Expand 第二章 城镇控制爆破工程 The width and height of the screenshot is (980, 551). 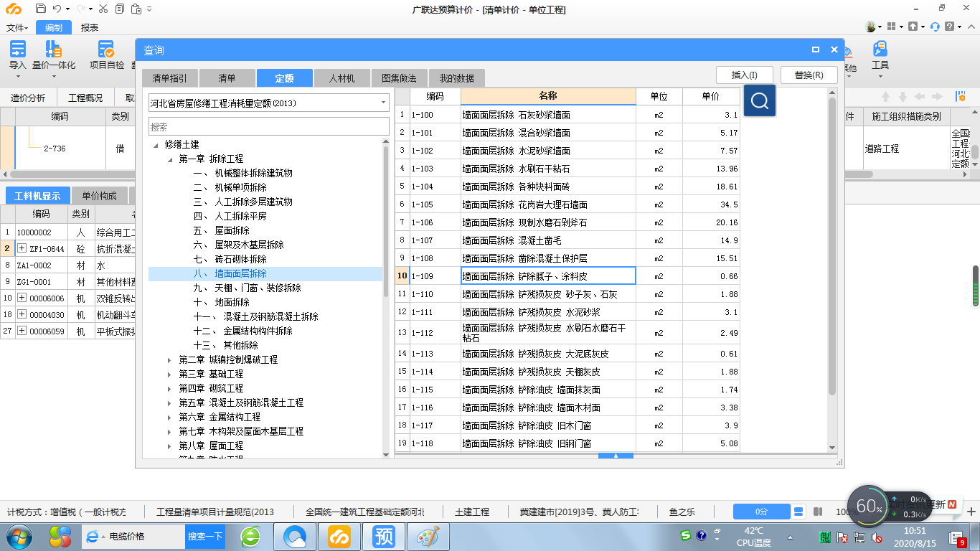[x=170, y=359]
